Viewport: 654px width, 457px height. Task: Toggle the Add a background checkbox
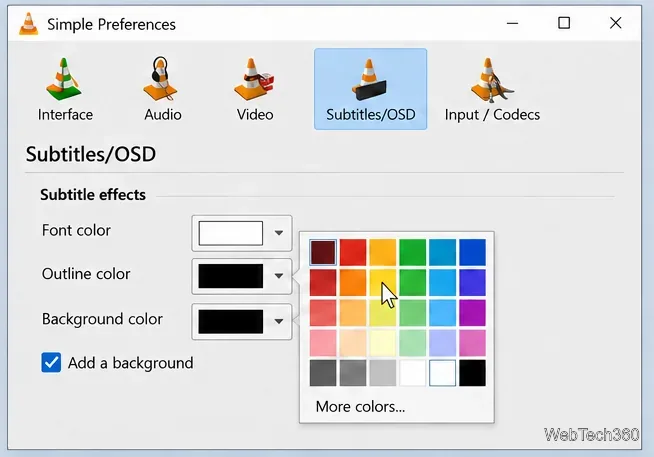point(51,362)
